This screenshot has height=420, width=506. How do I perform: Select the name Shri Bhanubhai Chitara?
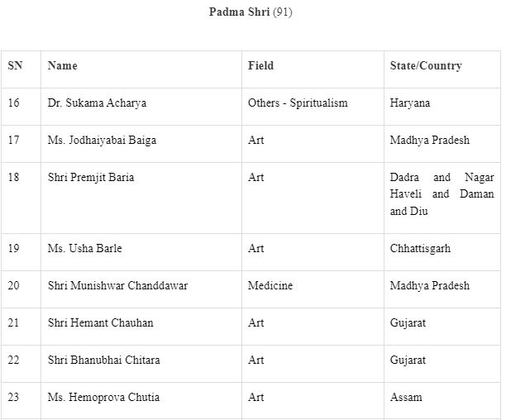tap(103, 360)
